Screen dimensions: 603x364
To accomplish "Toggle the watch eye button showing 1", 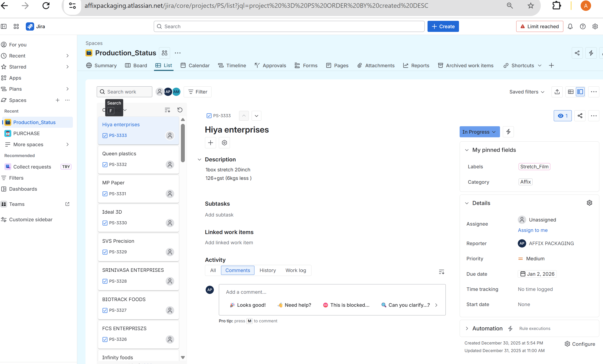I will click(563, 116).
